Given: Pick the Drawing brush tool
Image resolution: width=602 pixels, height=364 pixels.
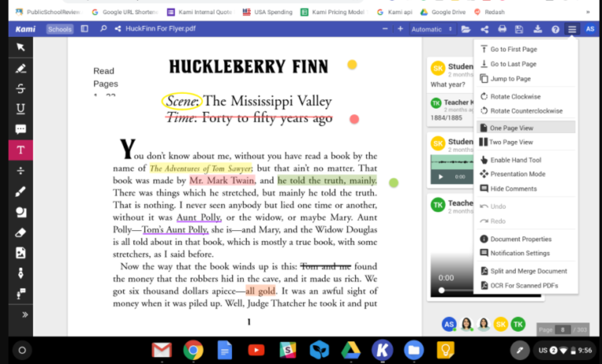Looking at the screenshot, I should pyautogui.click(x=20, y=192).
